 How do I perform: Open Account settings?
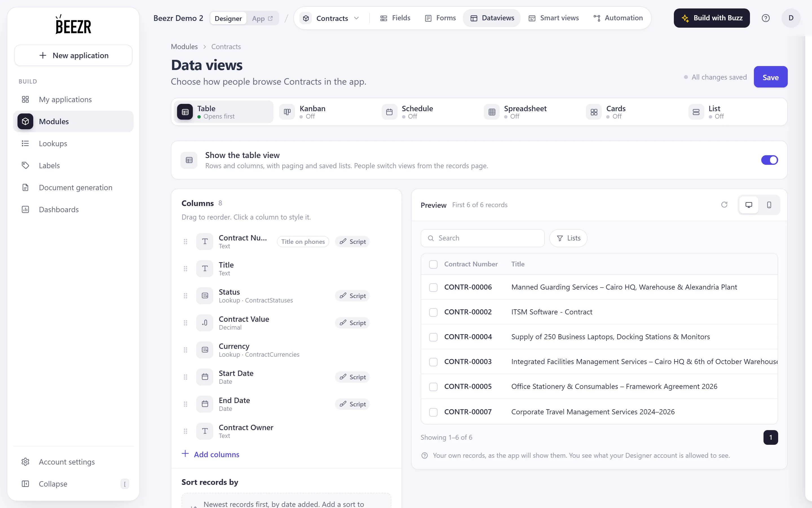[73, 462]
